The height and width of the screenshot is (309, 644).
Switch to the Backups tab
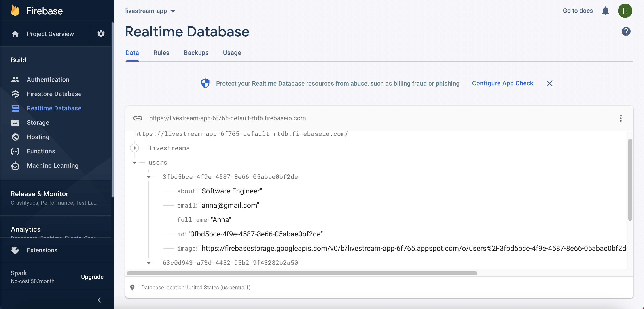pyautogui.click(x=196, y=53)
